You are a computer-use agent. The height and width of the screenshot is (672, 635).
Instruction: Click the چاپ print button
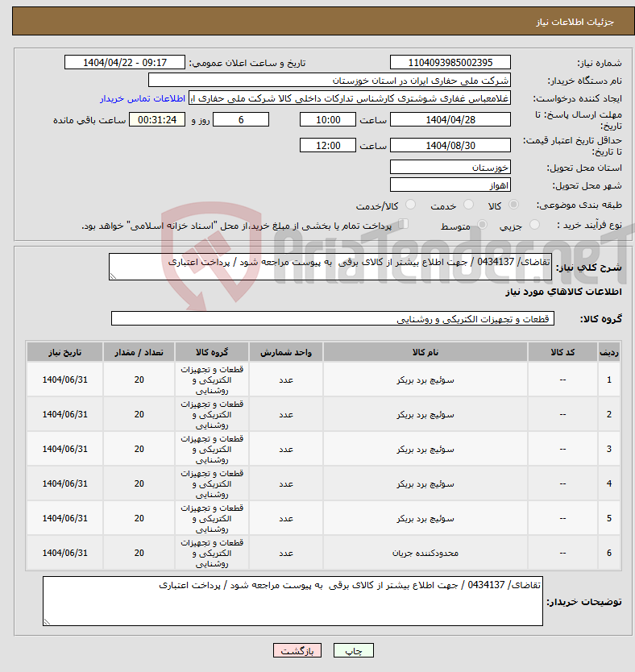pyautogui.click(x=354, y=650)
